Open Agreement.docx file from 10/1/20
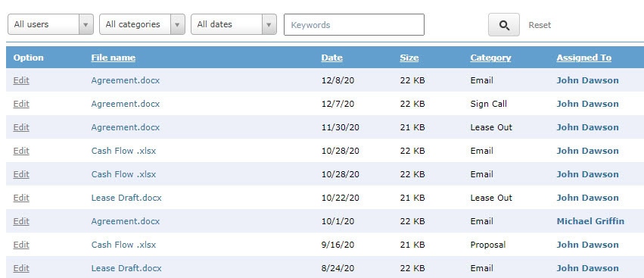Screen dimensions: 644x278 coord(126,221)
